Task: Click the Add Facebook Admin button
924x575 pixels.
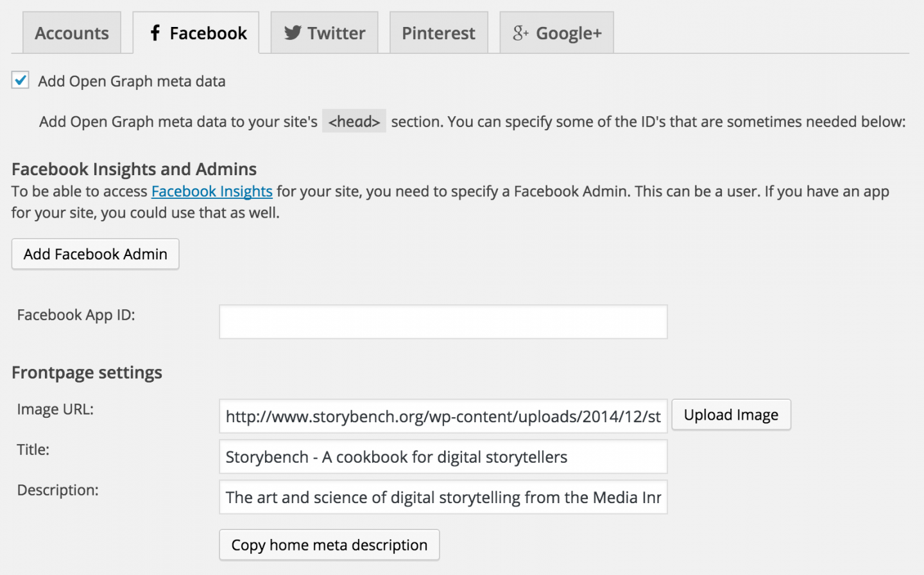Action: [x=95, y=254]
